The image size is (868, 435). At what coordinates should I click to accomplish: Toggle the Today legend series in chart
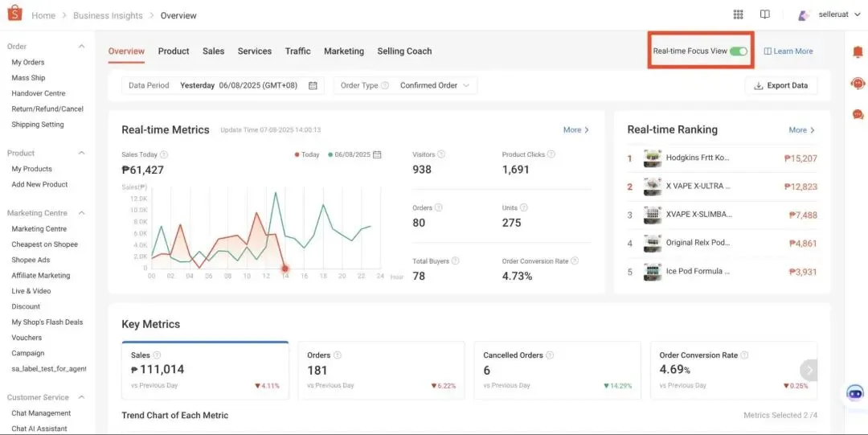pos(307,154)
